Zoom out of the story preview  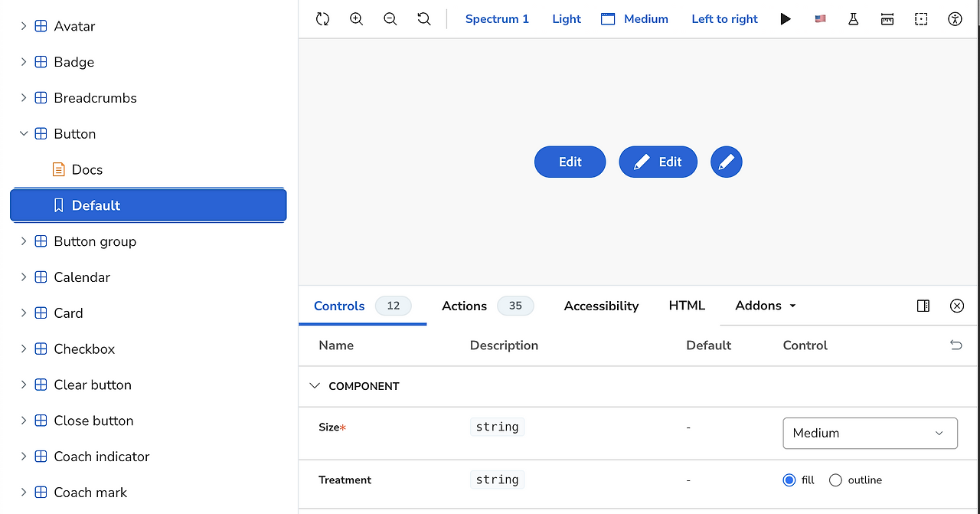[390, 18]
